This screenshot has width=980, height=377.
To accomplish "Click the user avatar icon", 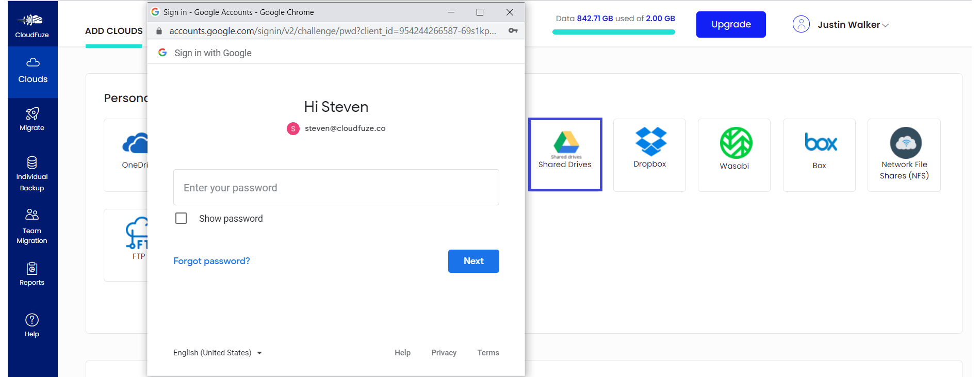I will [801, 24].
